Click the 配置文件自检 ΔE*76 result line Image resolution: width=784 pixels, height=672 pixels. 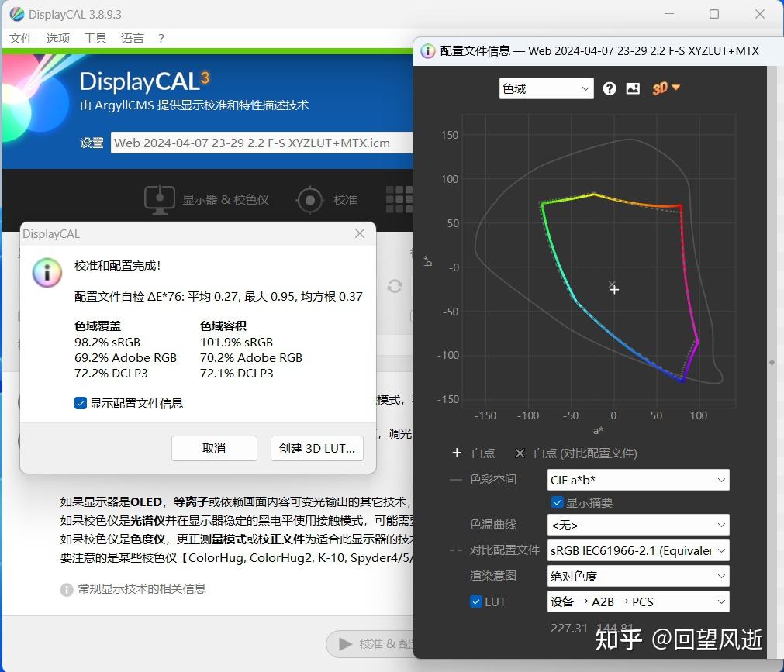click(219, 296)
